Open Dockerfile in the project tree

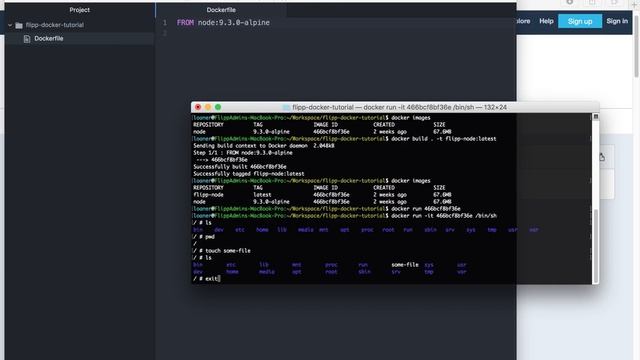coord(49,38)
